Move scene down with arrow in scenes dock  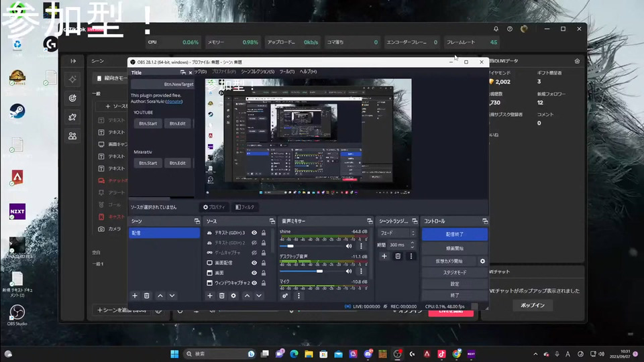(172, 296)
